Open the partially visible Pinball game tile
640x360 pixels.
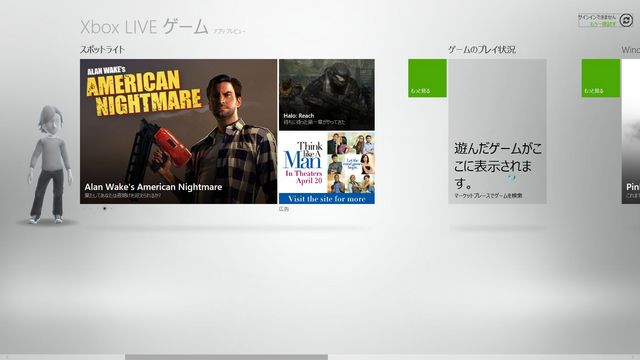(x=631, y=131)
